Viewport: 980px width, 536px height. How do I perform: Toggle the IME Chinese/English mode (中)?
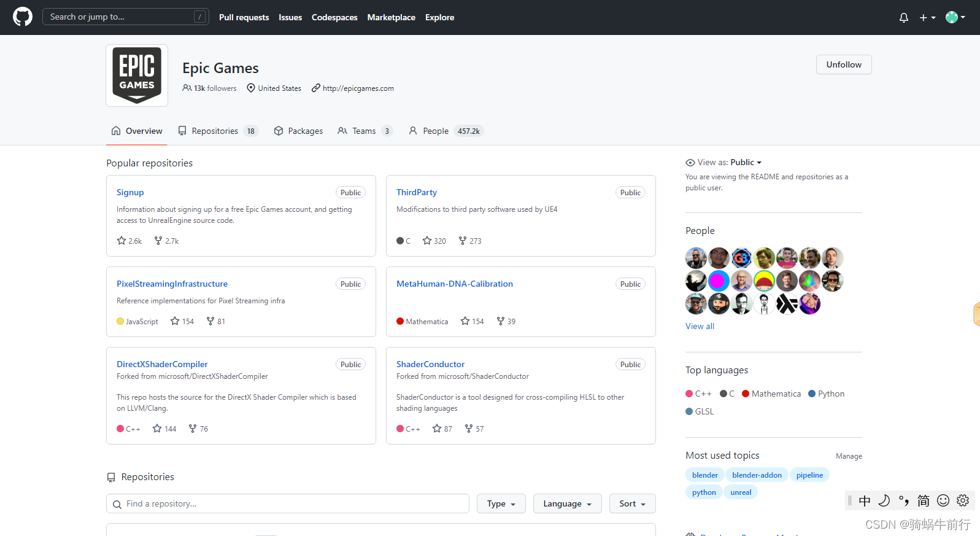pyautogui.click(x=865, y=500)
